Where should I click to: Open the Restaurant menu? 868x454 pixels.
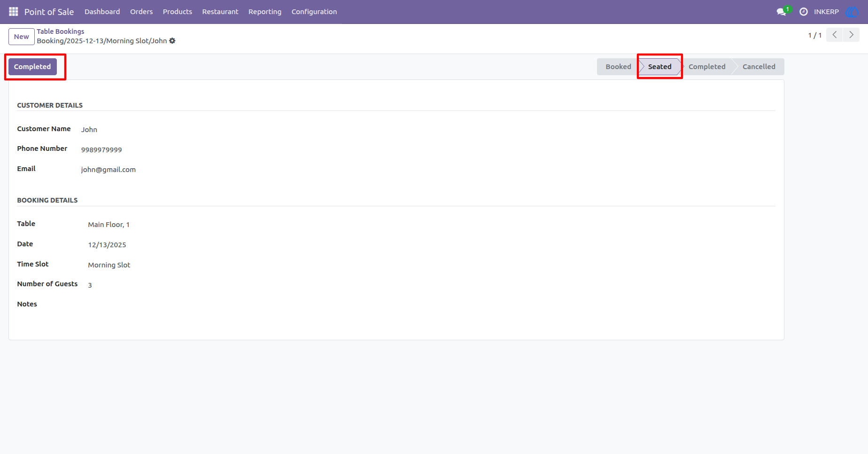(220, 12)
